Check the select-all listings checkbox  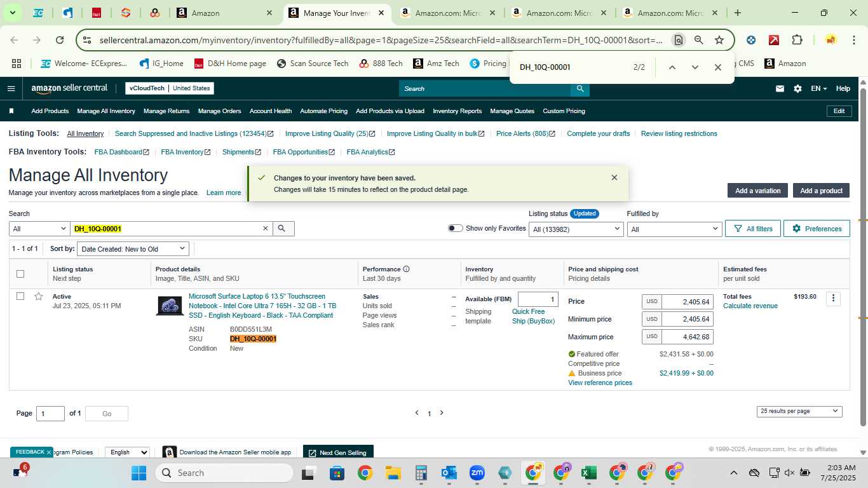tap(20, 274)
